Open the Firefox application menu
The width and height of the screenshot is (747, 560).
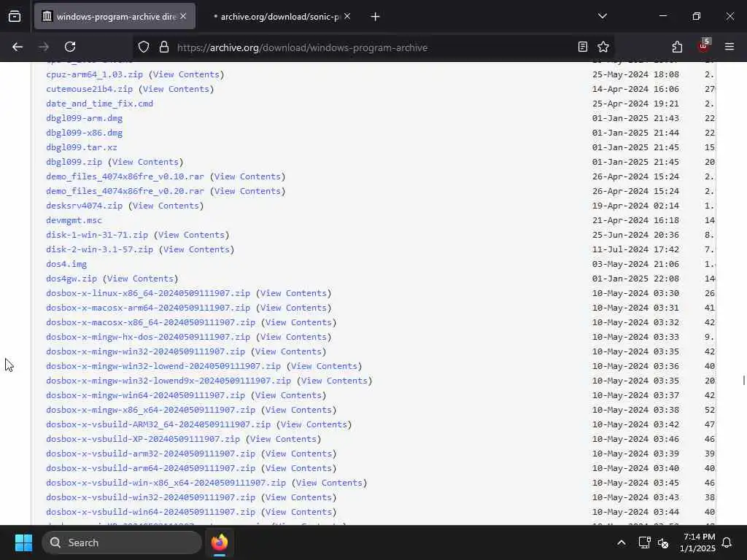[729, 47]
